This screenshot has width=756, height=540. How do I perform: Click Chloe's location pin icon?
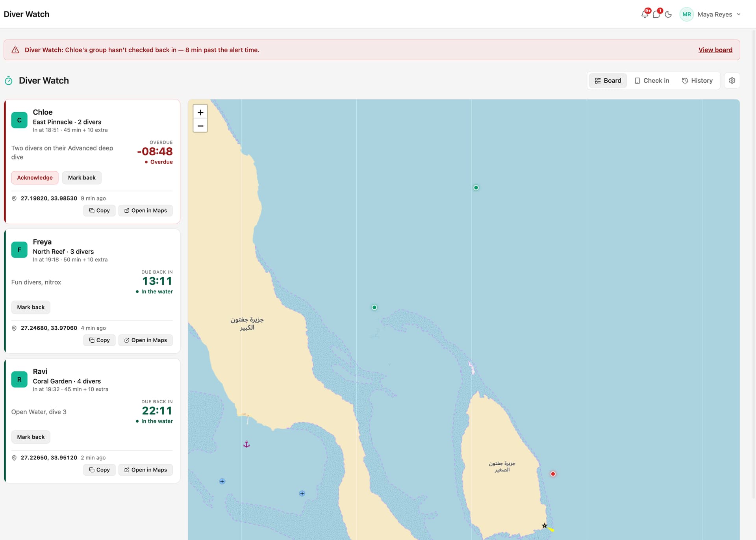coord(14,199)
